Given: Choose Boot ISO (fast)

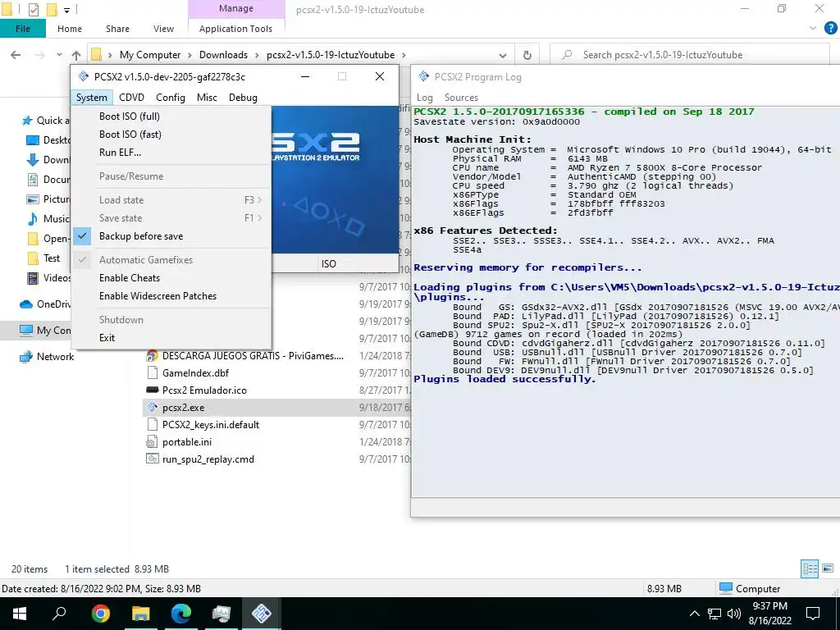Looking at the screenshot, I should (x=171, y=135).
